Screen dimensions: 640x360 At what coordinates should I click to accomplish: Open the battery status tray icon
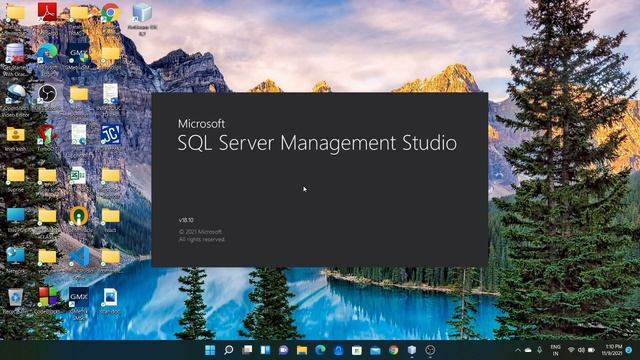point(591,350)
